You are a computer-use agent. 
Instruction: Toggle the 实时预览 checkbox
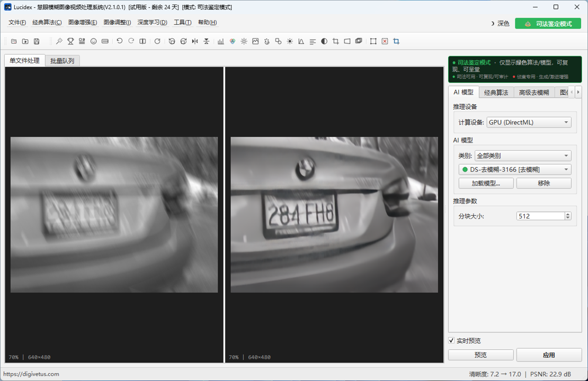pos(451,341)
